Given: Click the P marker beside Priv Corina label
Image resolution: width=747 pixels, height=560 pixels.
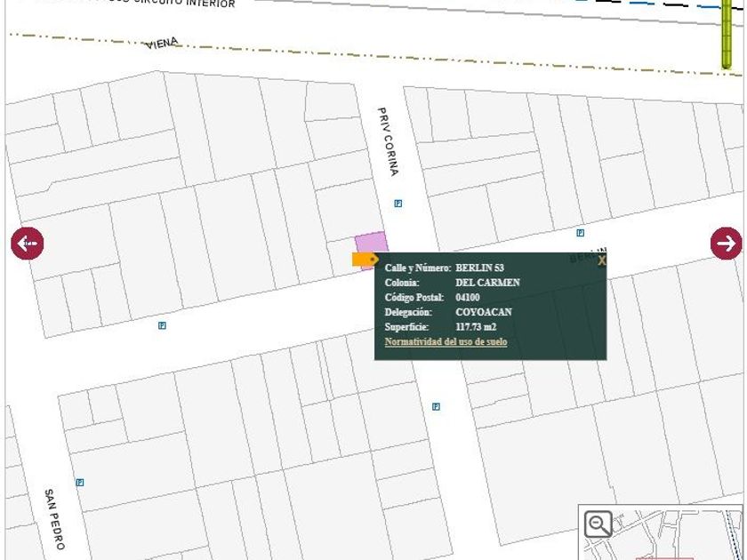Looking at the screenshot, I should (x=398, y=204).
